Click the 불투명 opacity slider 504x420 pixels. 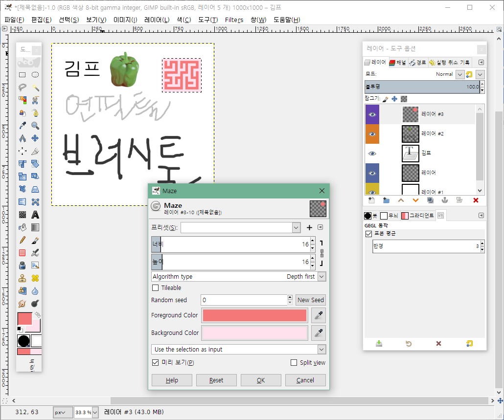tap(422, 87)
